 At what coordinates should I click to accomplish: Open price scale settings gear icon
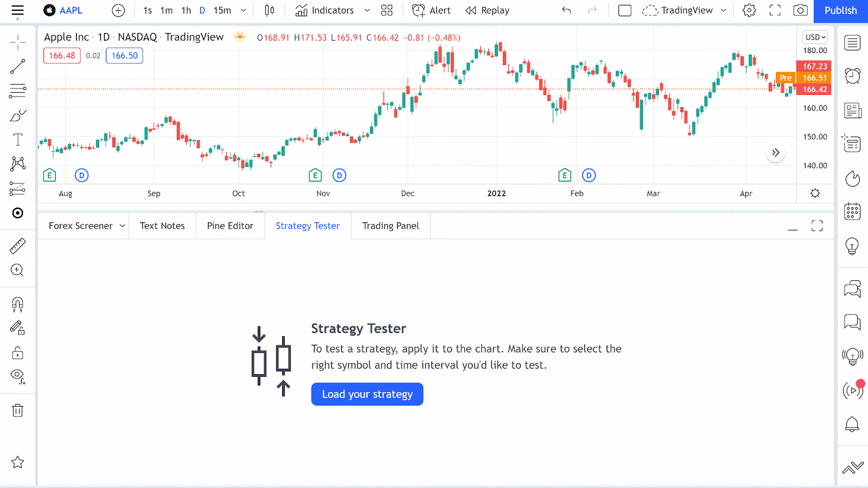(x=815, y=193)
